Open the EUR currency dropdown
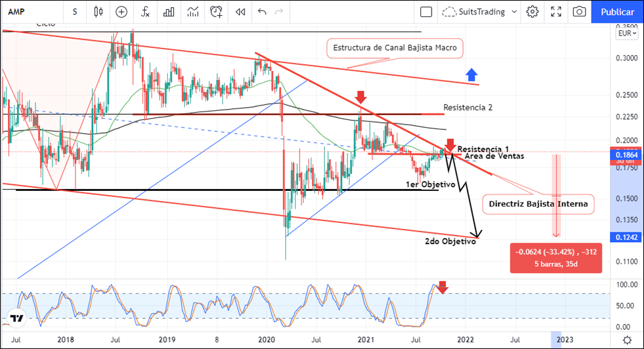This screenshot has height=349, width=644. [626, 33]
